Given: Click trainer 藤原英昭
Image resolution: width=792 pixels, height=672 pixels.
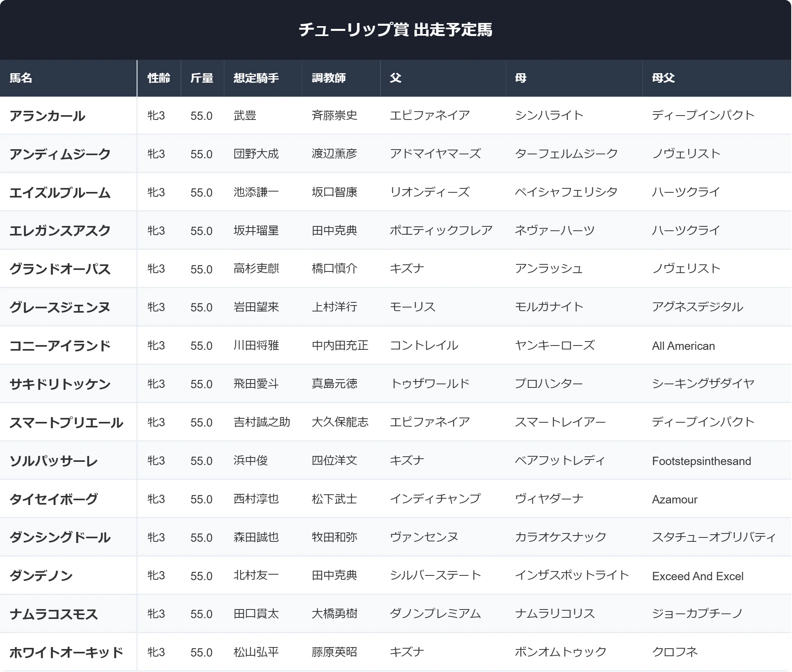Looking at the screenshot, I should tap(335, 652).
